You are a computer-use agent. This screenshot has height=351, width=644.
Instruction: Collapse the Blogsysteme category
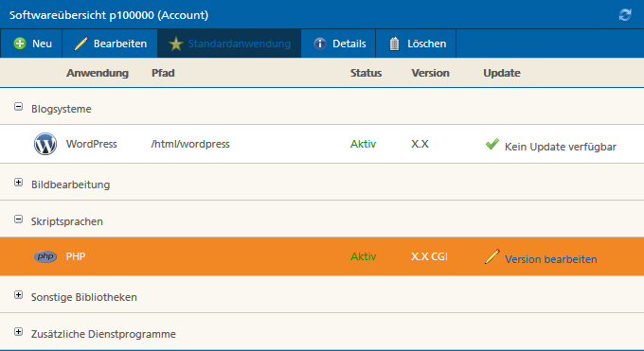coord(19,107)
